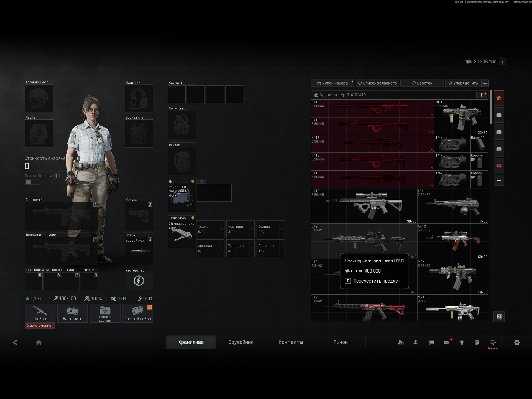Click the storage list scrollbar
532x399 pixels.
491,107
